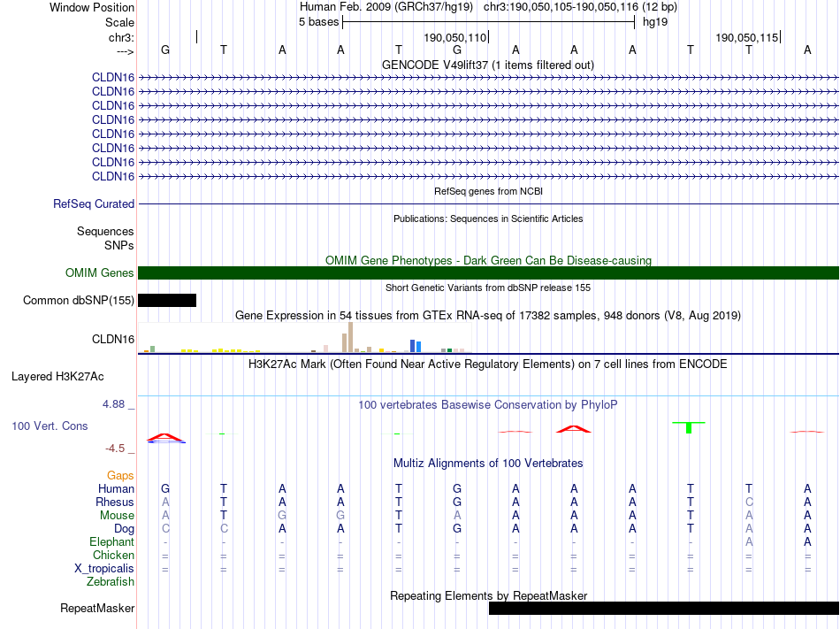Open the GTEx Gene Expression track title

click(x=488, y=315)
